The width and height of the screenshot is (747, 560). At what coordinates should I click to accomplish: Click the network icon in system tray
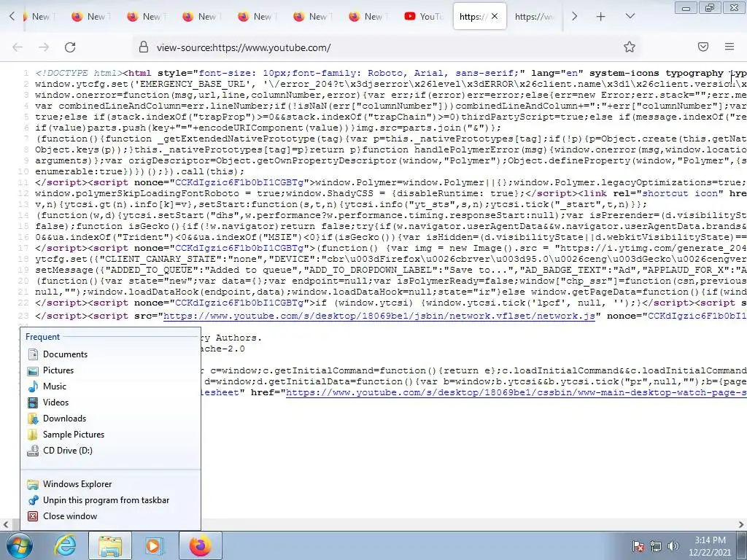(x=656, y=546)
